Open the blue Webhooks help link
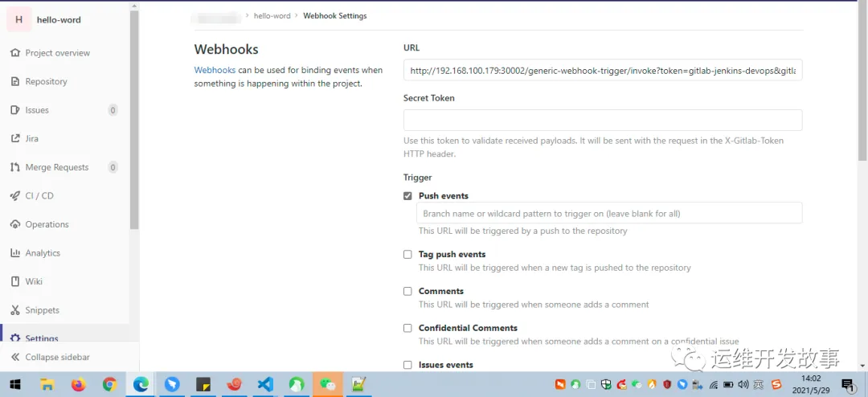 [x=215, y=71]
